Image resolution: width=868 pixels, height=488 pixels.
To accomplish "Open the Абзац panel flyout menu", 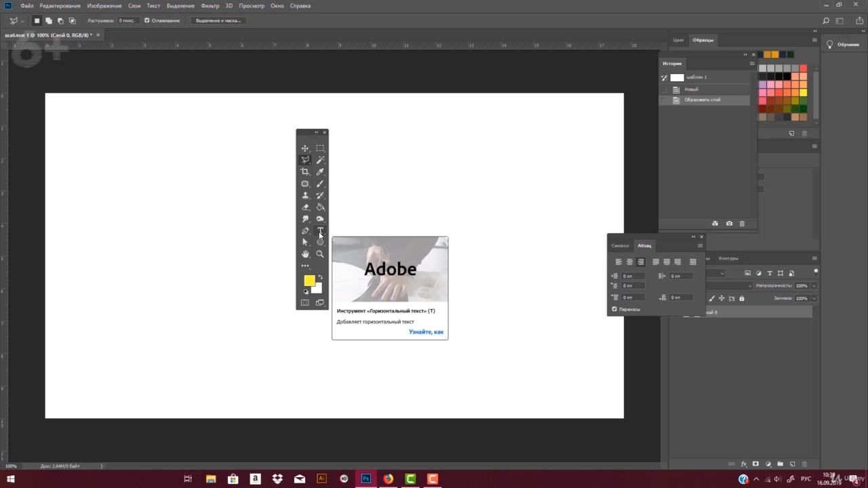I will coord(701,245).
